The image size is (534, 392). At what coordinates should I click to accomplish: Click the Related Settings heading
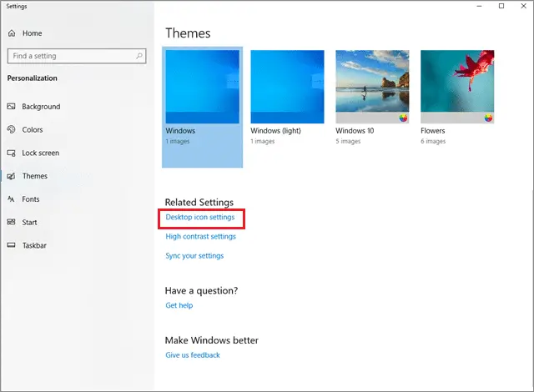(x=199, y=203)
